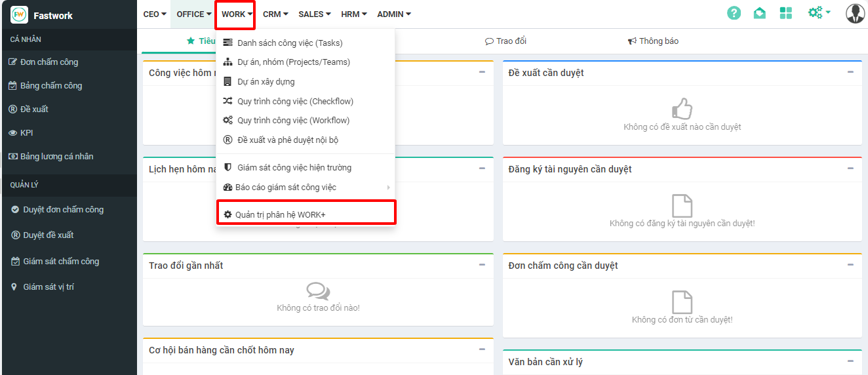Collapse the Đơn chấm công cần duyệt panel

point(850,265)
